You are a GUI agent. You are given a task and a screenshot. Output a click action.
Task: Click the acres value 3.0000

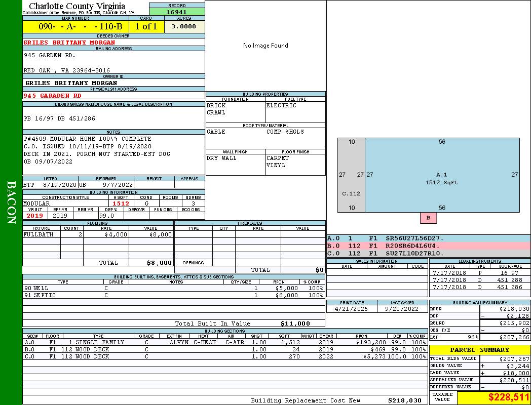click(183, 26)
